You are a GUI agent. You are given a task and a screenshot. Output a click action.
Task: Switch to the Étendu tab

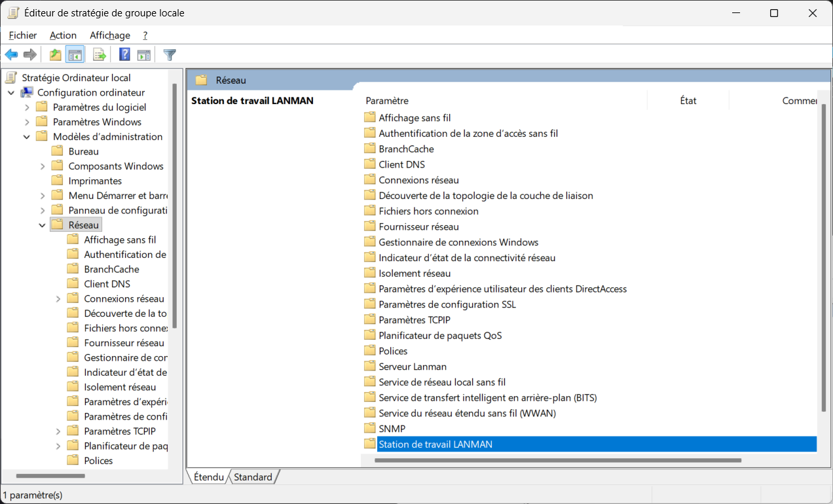pyautogui.click(x=209, y=477)
